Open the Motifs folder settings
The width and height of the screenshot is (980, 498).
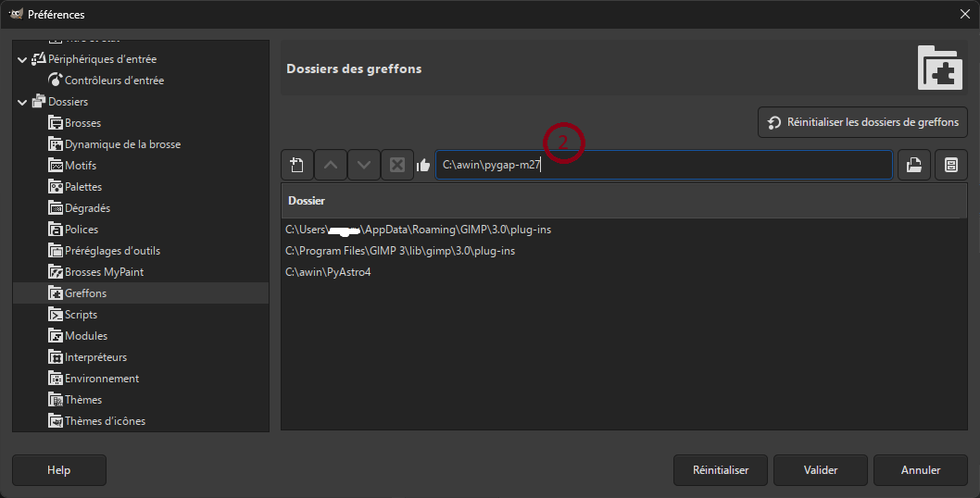tap(81, 166)
